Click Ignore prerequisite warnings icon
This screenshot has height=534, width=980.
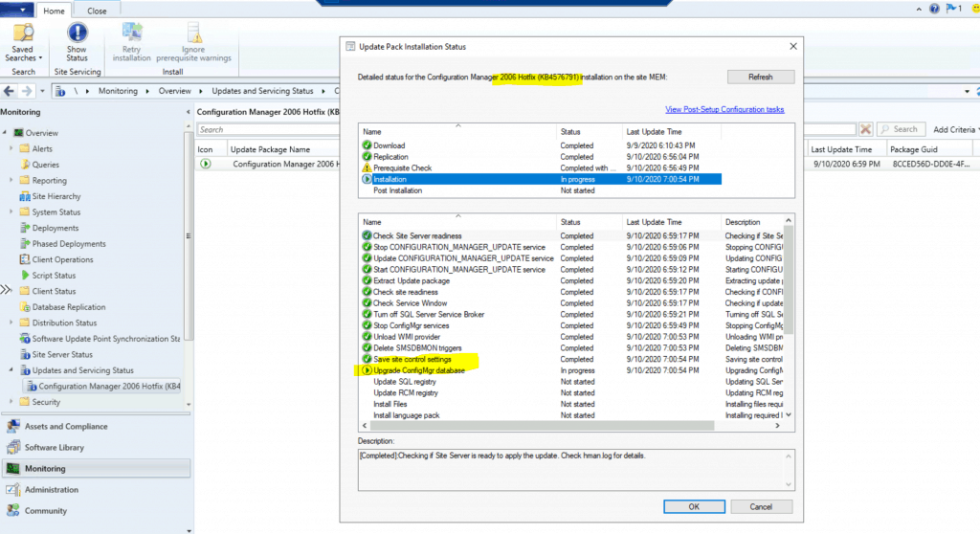coord(193,33)
